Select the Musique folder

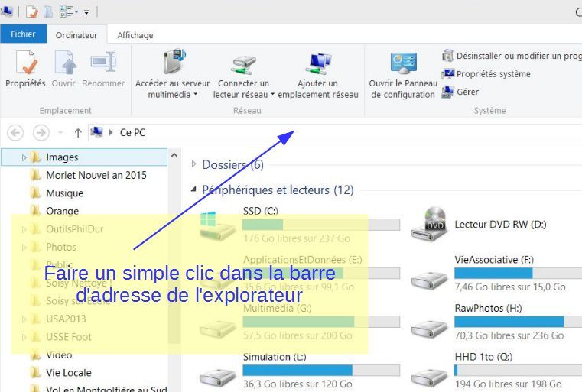click(64, 193)
